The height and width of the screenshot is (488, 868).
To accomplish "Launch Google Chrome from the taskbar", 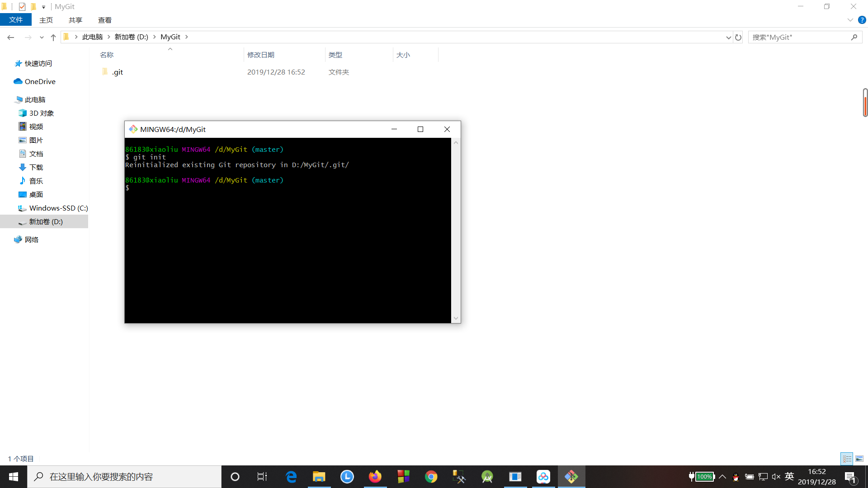I will [x=432, y=476].
